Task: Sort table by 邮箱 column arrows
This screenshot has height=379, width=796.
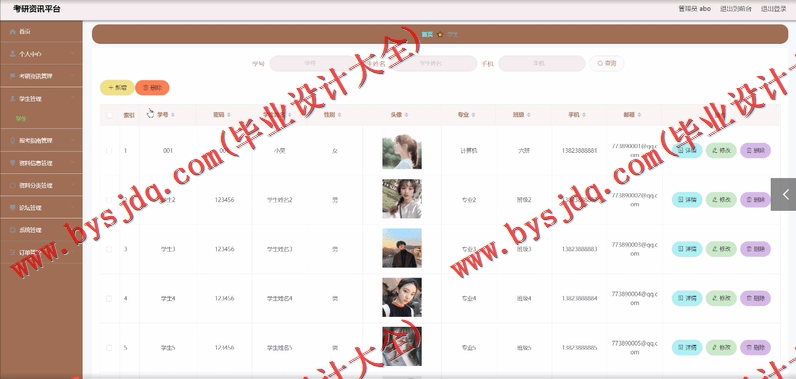Action: pyautogui.click(x=640, y=115)
